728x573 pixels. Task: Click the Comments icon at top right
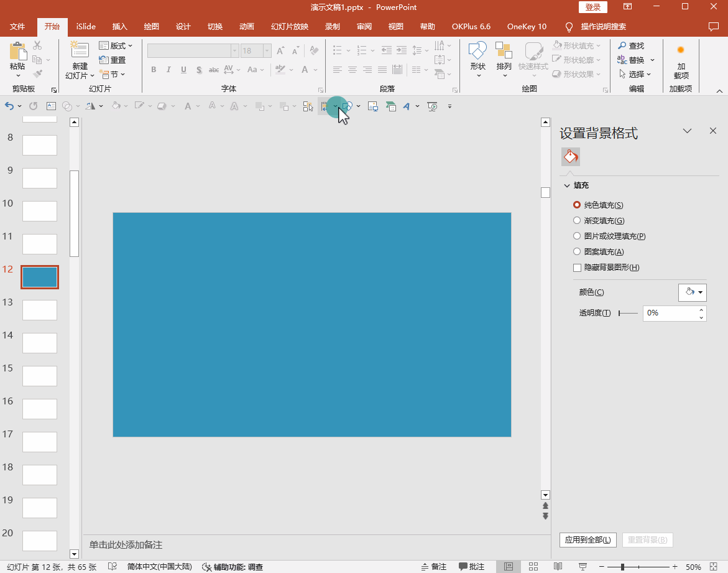(714, 27)
